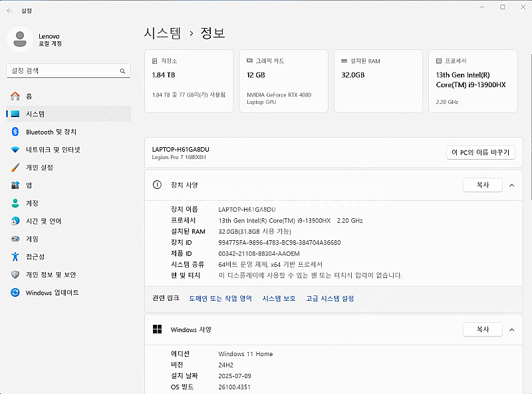Open 도메인 또는 작업 영역 link

221,299
